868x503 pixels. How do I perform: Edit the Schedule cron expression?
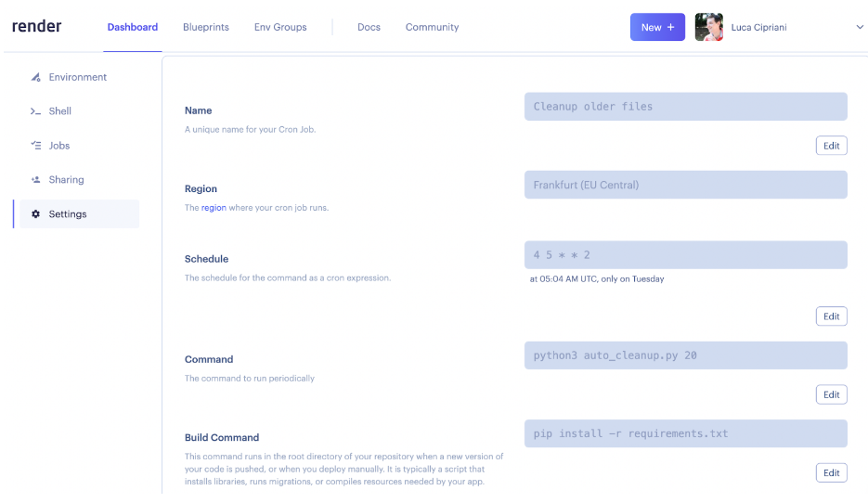pyautogui.click(x=831, y=316)
